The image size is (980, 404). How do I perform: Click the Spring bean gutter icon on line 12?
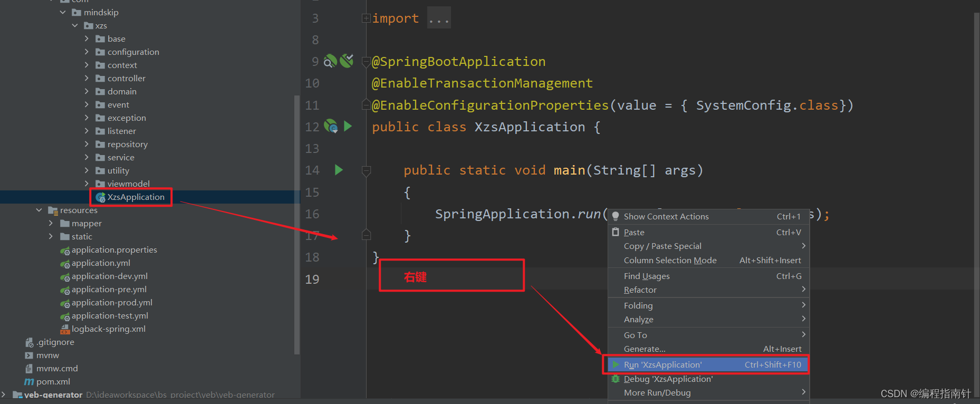coord(331,126)
